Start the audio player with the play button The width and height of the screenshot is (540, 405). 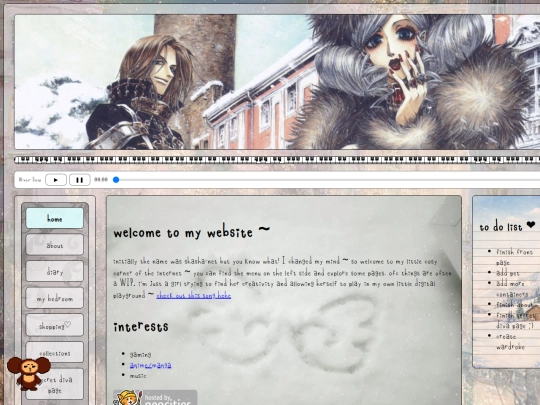[x=56, y=180]
